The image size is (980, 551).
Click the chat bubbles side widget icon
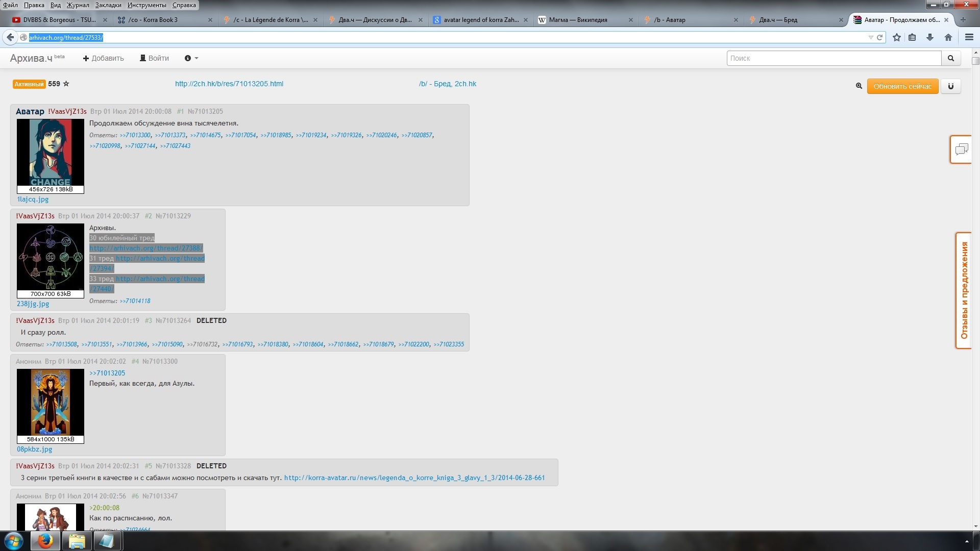point(961,149)
